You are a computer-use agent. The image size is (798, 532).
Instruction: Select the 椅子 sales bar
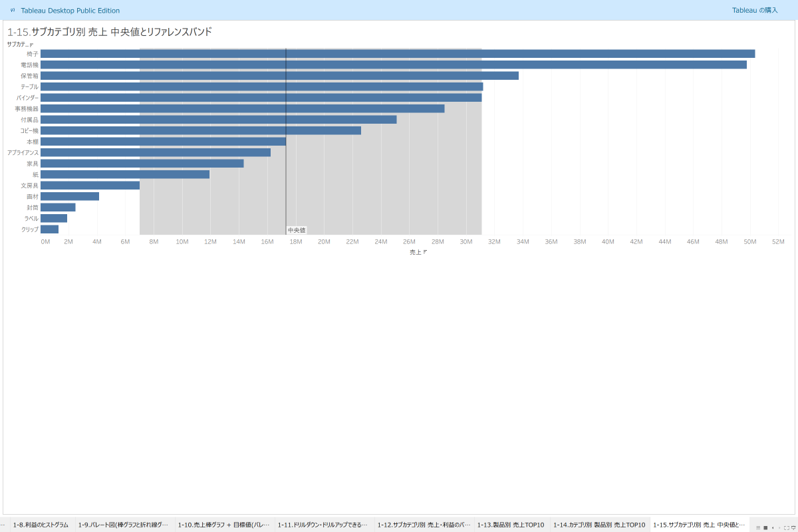pos(399,53)
